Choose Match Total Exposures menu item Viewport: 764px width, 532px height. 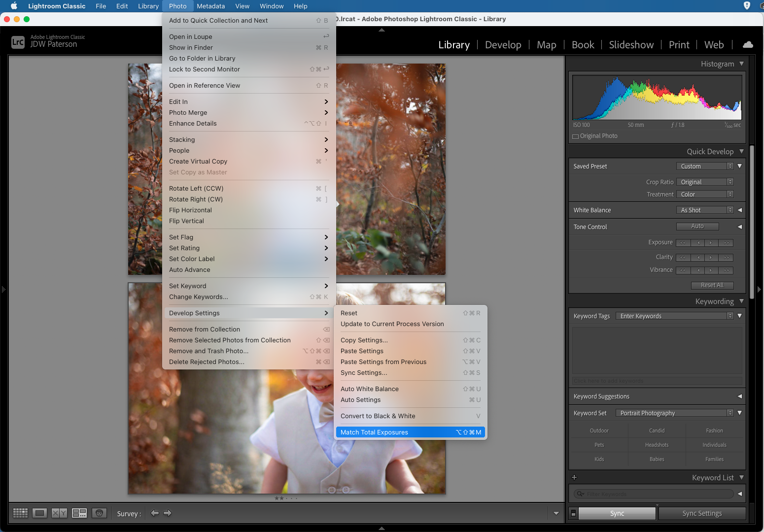pos(411,432)
